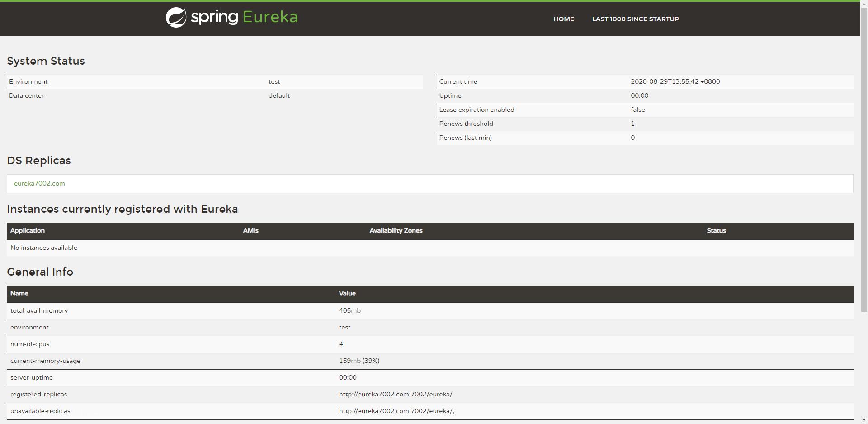Click the registered-replicas row name
The height and width of the screenshot is (424, 868).
(38, 394)
